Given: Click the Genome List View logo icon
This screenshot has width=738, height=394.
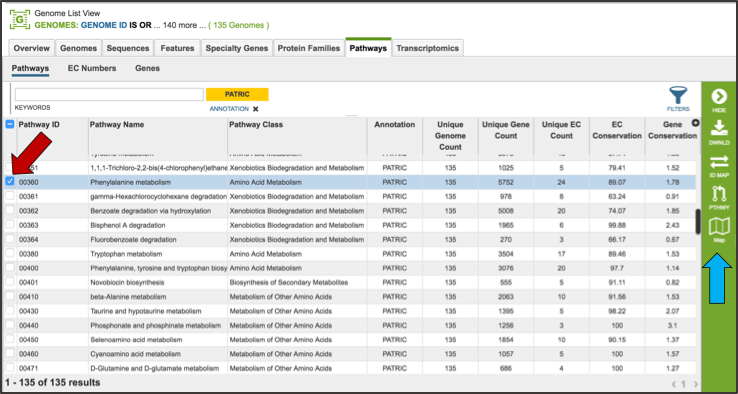Looking at the screenshot, I should 20,19.
